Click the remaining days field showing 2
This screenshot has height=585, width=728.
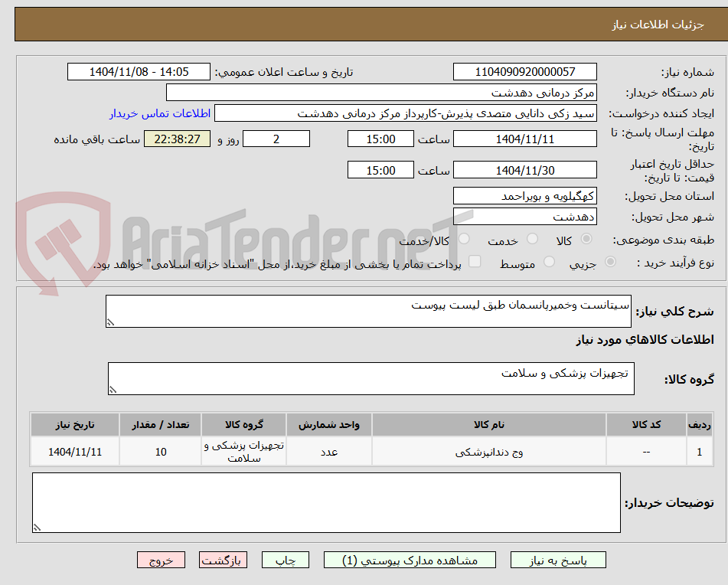pos(276,139)
